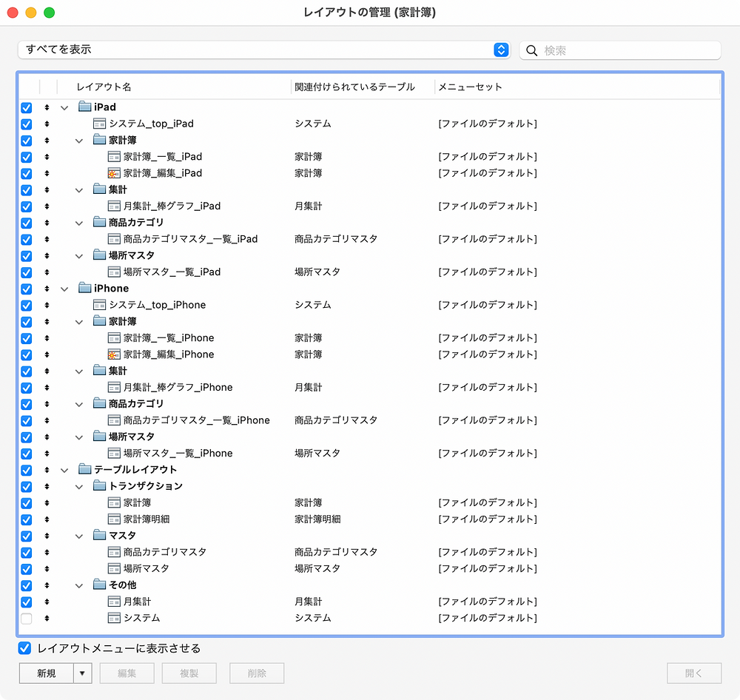Screen dimensions: 740x700
Task: Click the テーブルレイアウト folder icon
Action: tap(84, 469)
